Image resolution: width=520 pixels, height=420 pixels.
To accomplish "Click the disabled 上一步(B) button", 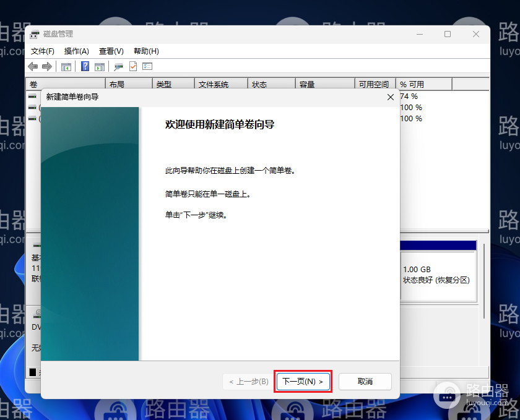I will pos(249,382).
